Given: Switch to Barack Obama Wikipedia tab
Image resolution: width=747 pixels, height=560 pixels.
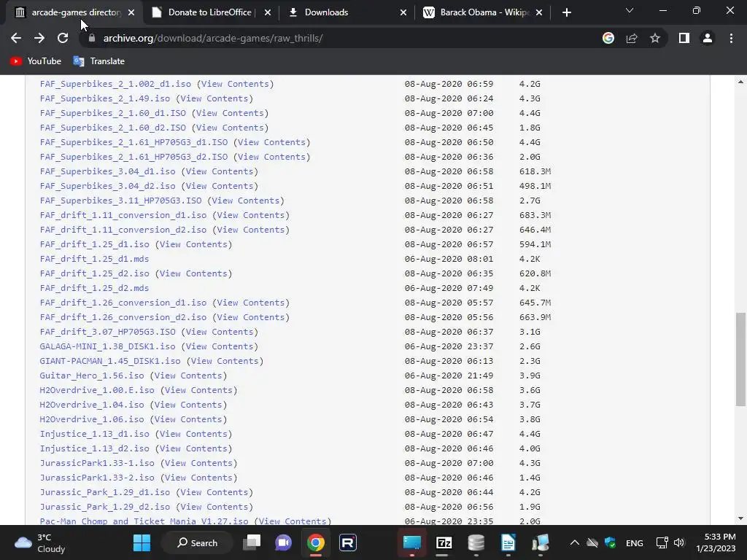Looking at the screenshot, I should 484,12.
